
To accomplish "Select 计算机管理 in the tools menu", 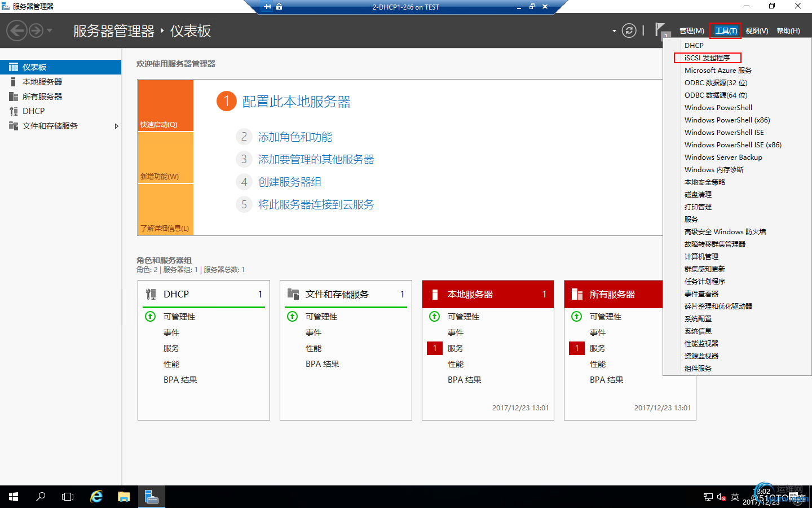I will 701,257.
